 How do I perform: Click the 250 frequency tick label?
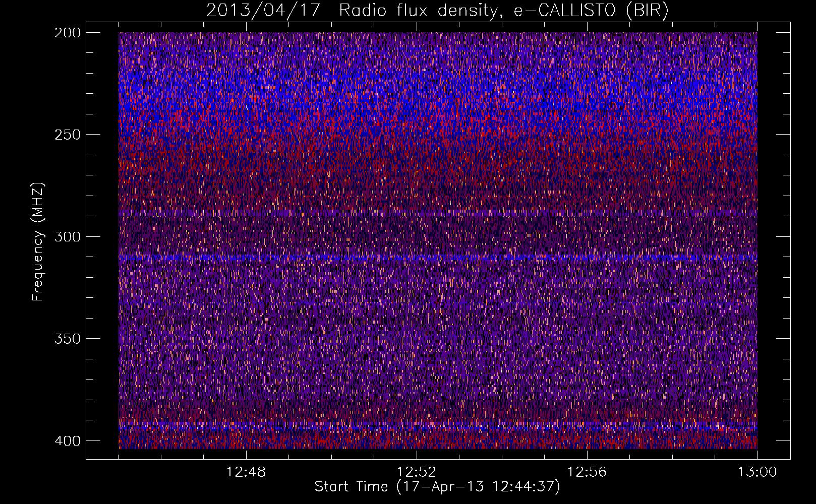(x=67, y=135)
